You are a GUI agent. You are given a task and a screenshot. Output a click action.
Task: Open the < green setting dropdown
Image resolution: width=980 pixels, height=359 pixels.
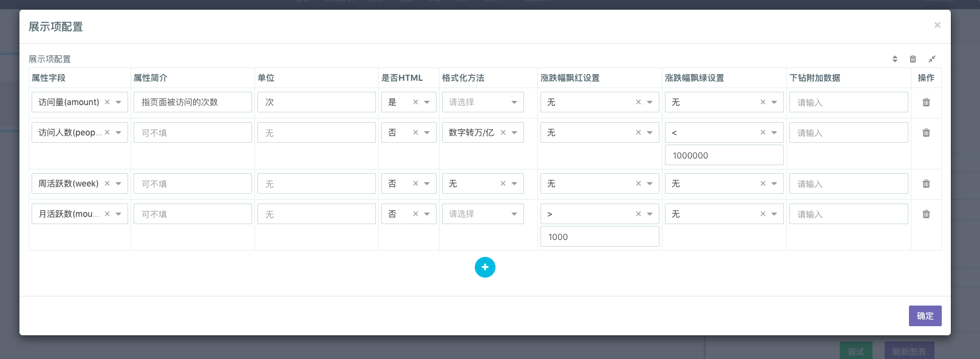tap(774, 132)
